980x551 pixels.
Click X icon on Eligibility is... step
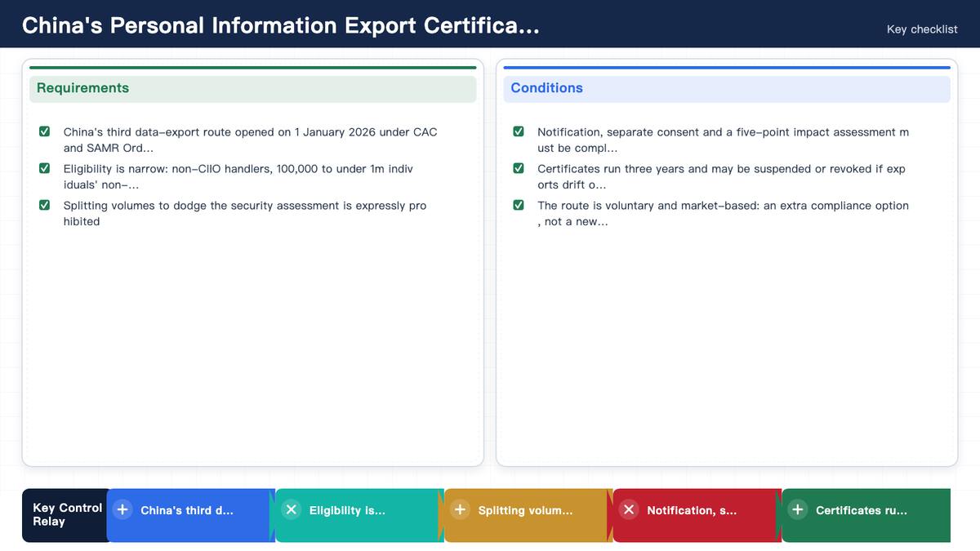(x=292, y=509)
